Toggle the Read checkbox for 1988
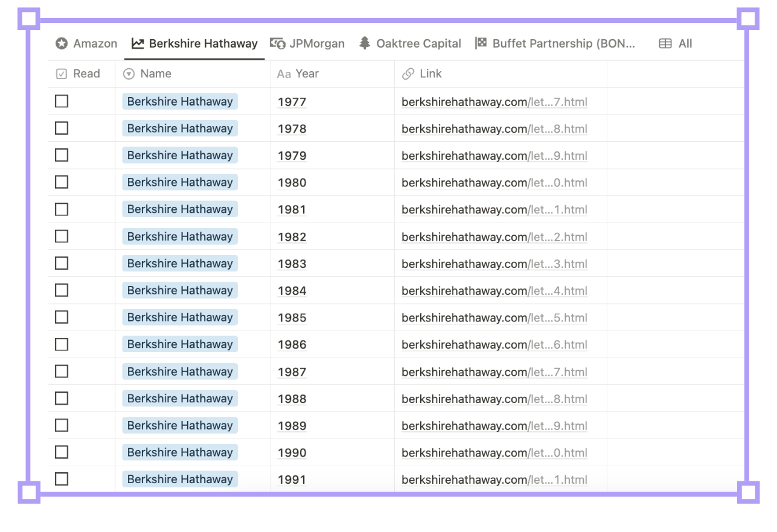This screenshot has width=777, height=532. (62, 398)
